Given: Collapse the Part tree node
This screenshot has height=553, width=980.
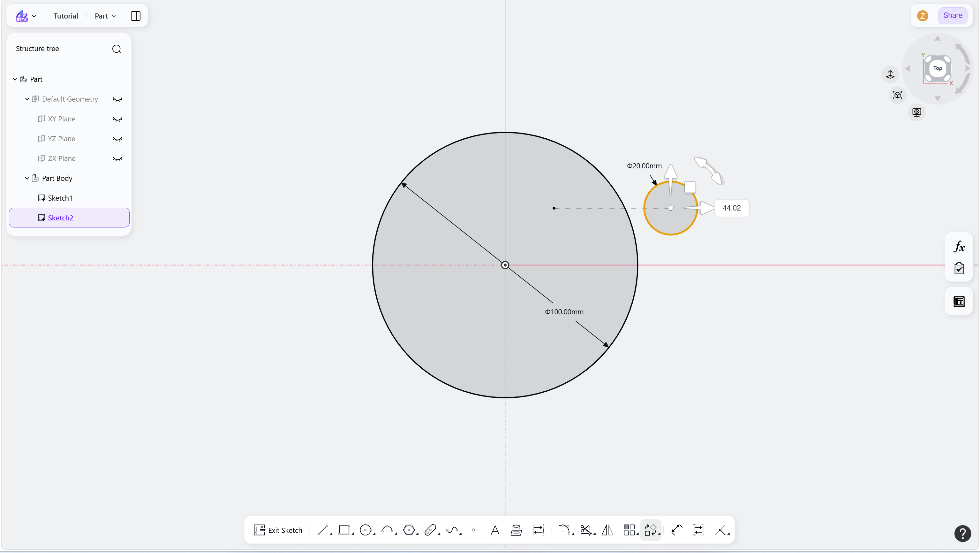Looking at the screenshot, I should coord(15,79).
